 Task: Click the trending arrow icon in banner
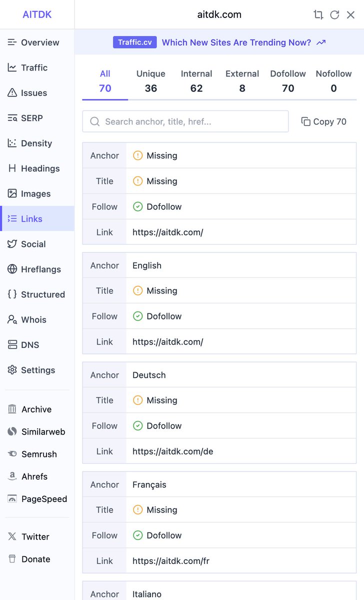321,42
